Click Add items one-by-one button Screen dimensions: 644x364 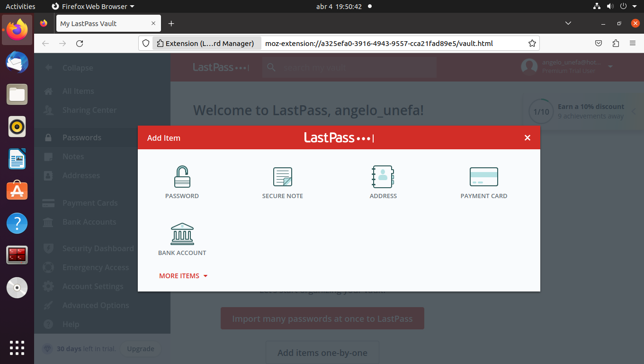[x=322, y=353]
